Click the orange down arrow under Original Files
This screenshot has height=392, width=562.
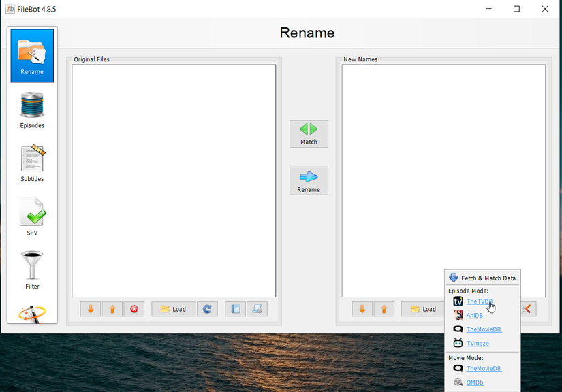pos(90,309)
